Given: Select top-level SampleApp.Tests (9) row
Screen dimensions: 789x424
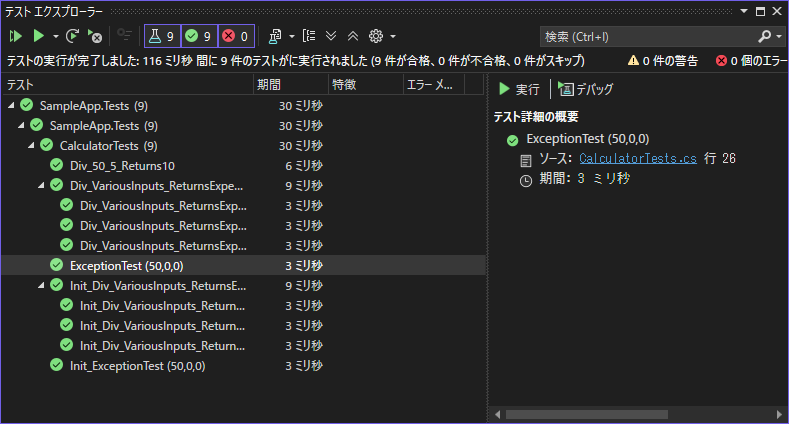Looking at the screenshot, I should point(244,106).
